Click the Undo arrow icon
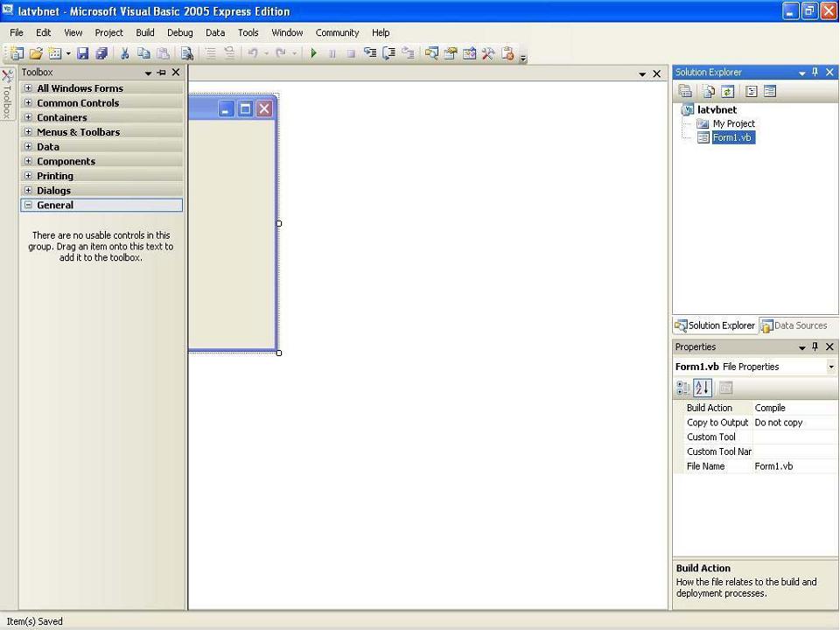 (253, 53)
